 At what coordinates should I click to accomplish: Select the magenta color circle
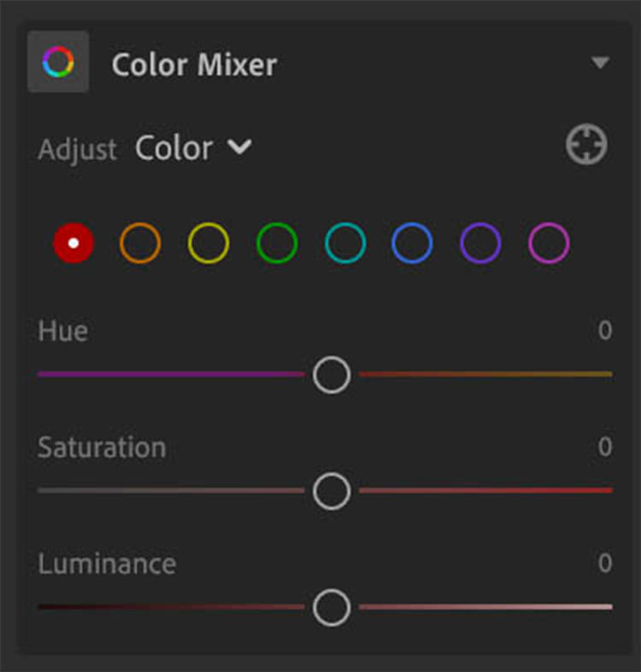tap(549, 243)
